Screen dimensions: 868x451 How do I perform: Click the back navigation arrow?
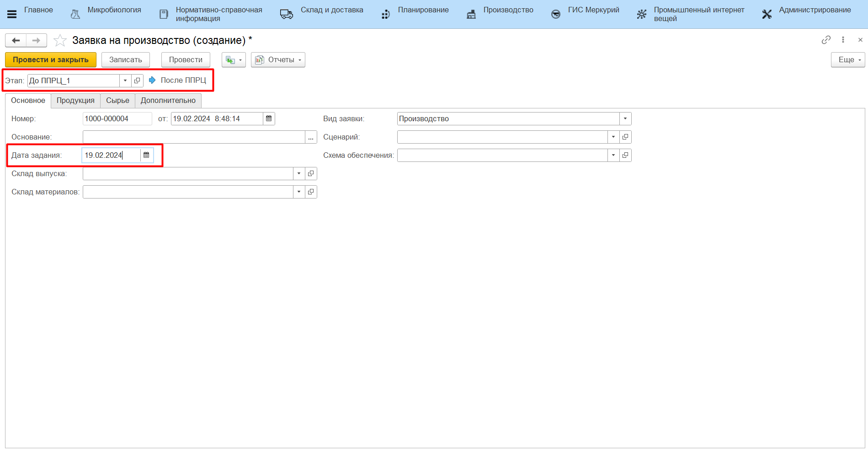click(x=16, y=41)
